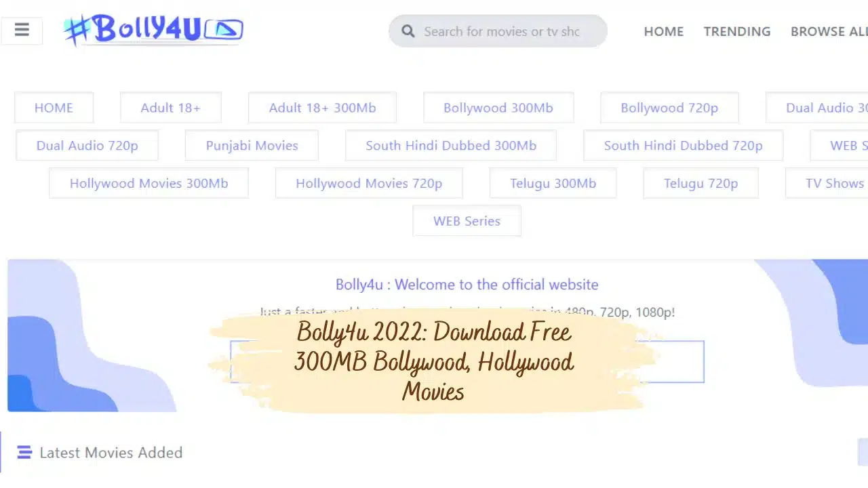Open Hollywood Movies 300Mb category

tap(149, 183)
